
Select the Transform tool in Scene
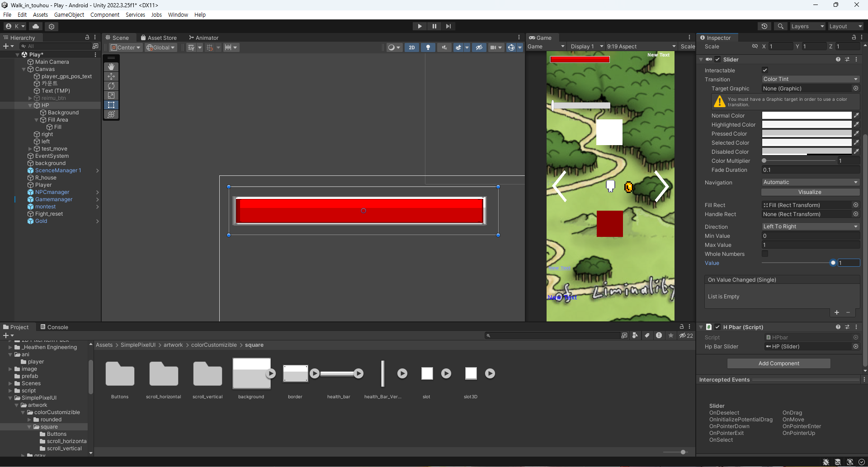[111, 114]
